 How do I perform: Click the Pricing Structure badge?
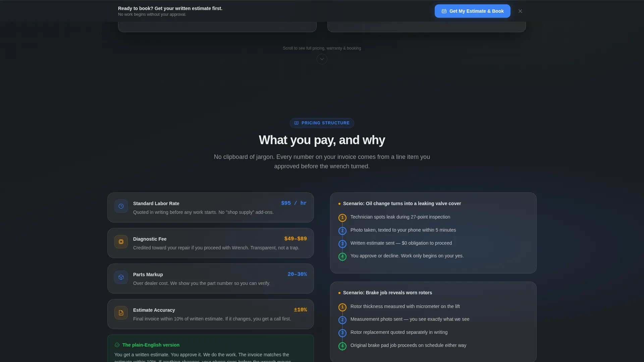322,123
